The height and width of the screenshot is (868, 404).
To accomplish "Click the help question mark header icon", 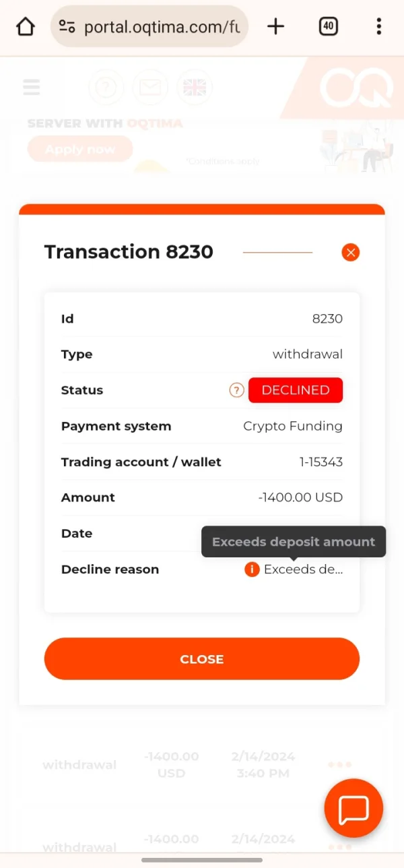I will [106, 88].
